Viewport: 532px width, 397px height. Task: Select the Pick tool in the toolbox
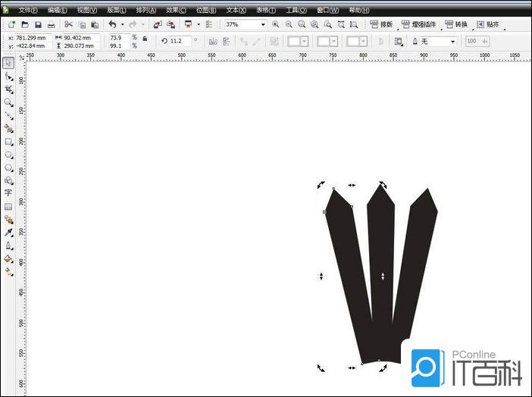tap(8, 63)
